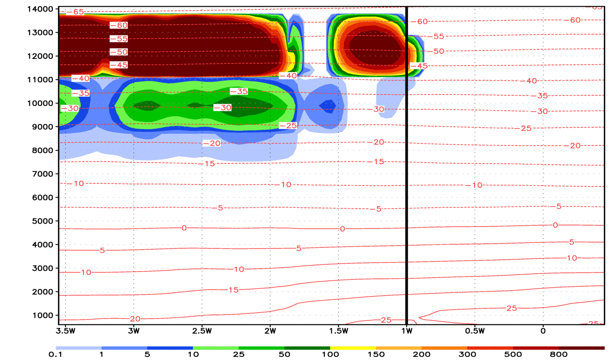Click the thick black vertical line at 1W
Viewport: 613px width, 364px height.
406,166
